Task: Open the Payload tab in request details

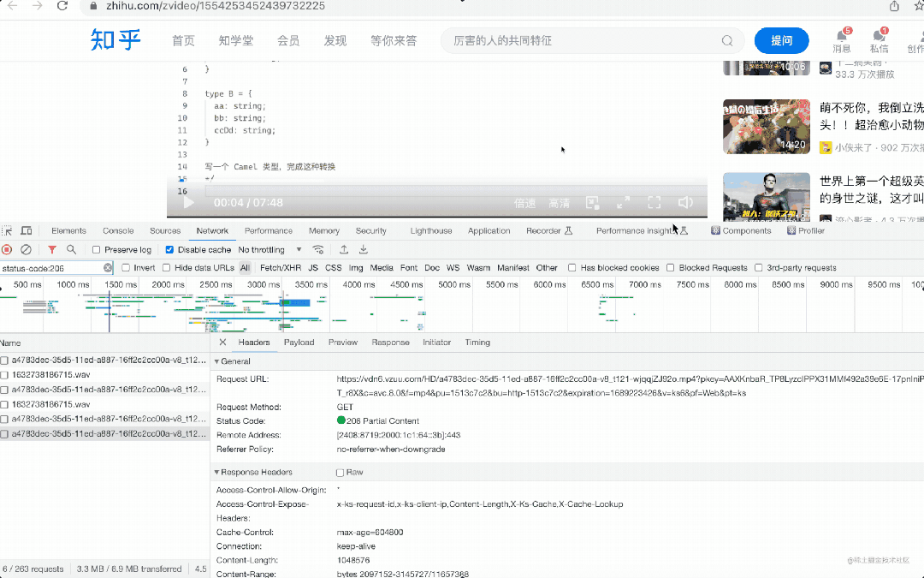Action: tap(299, 342)
